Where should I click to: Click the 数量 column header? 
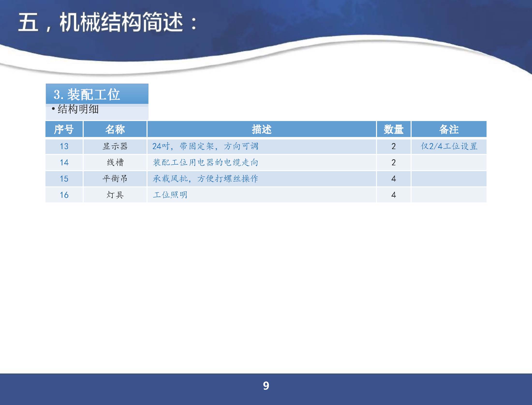point(393,129)
